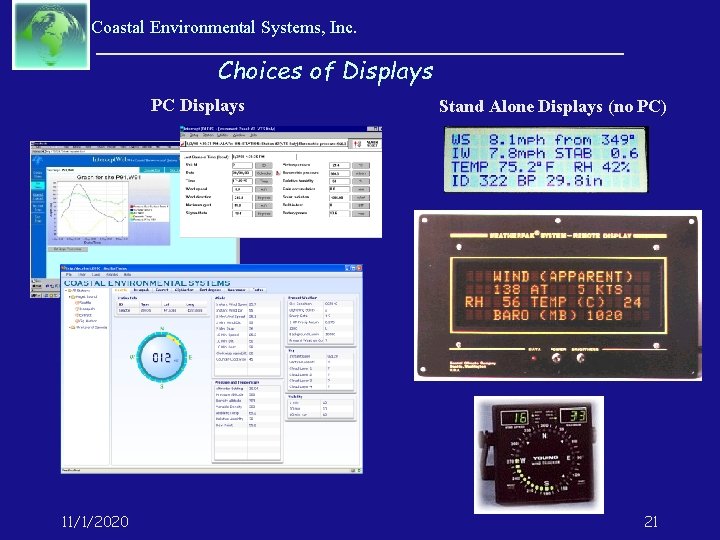Click the Brightness knob on the remote display
Screen dimensions: 720x540
[580, 358]
